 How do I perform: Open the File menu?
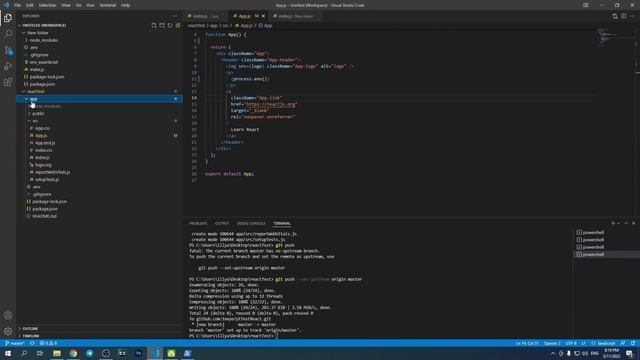pyautogui.click(x=18, y=5)
